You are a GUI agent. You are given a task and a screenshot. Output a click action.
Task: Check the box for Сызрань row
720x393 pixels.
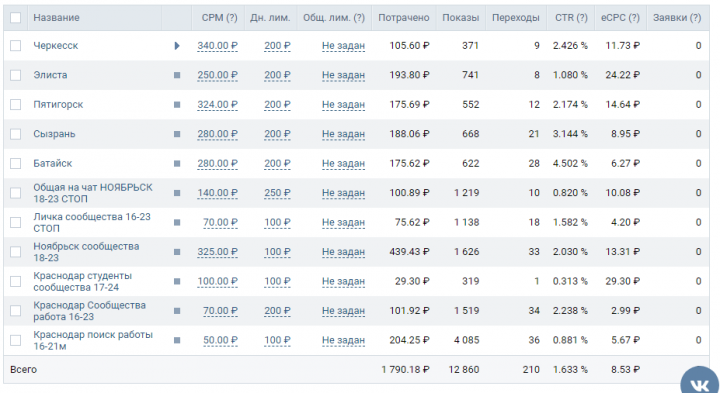[x=16, y=134]
